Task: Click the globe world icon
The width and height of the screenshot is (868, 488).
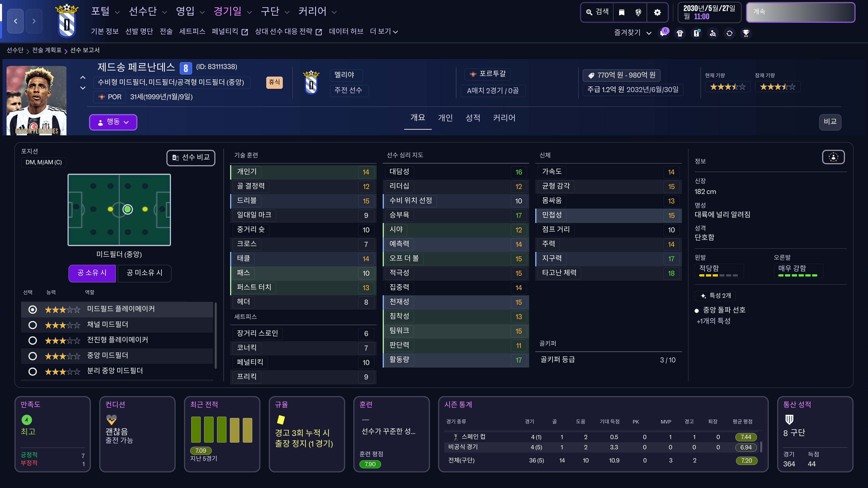Action: 638,12
